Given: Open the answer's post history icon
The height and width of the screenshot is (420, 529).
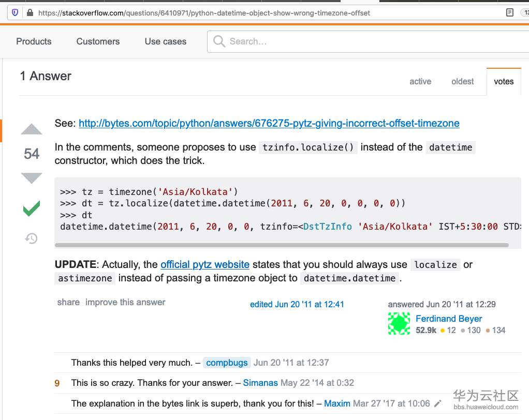Looking at the screenshot, I should (x=32, y=238).
